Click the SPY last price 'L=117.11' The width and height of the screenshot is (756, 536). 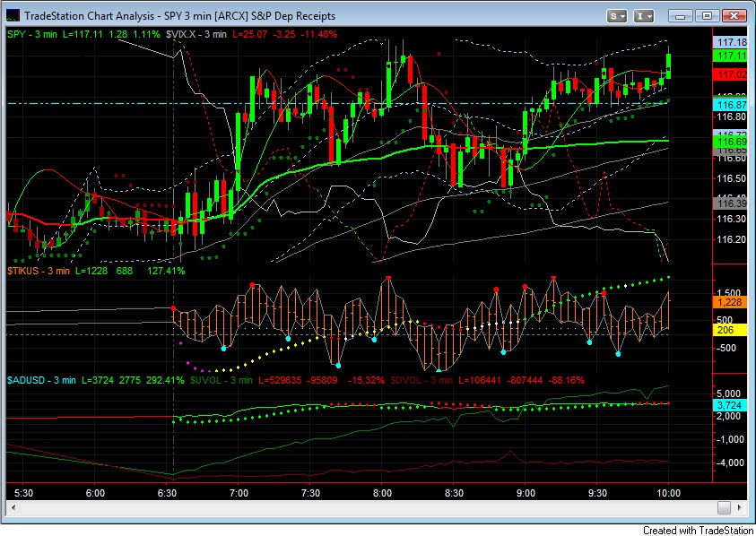pos(83,34)
